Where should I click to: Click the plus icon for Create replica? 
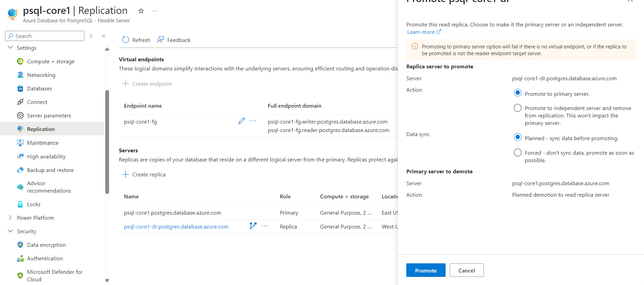click(x=126, y=174)
